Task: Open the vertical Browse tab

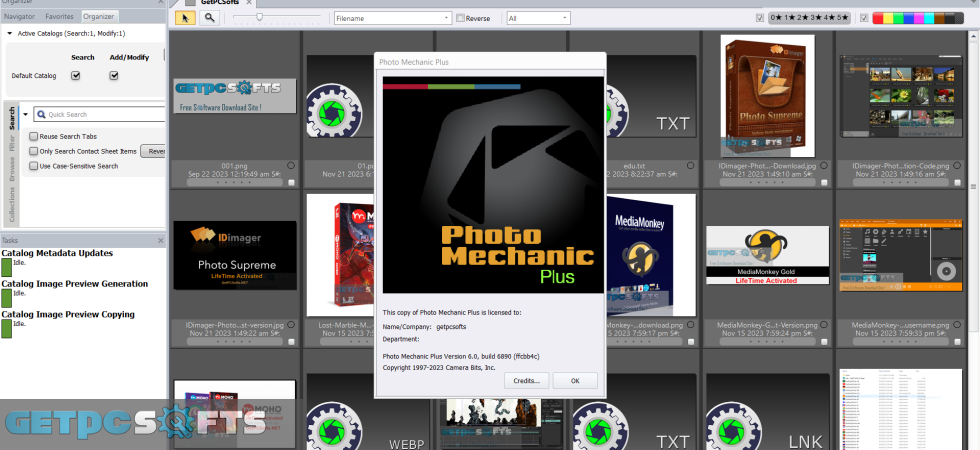Action: 12,171
